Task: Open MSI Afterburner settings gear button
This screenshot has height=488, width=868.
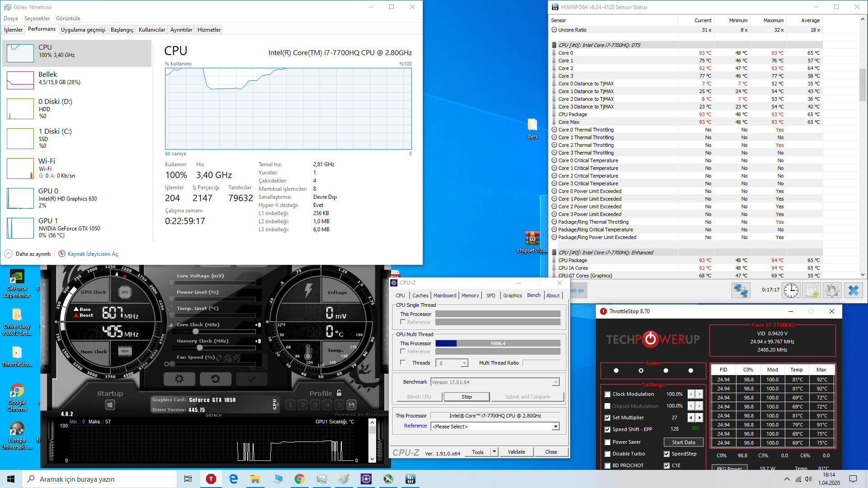Action: [x=179, y=379]
